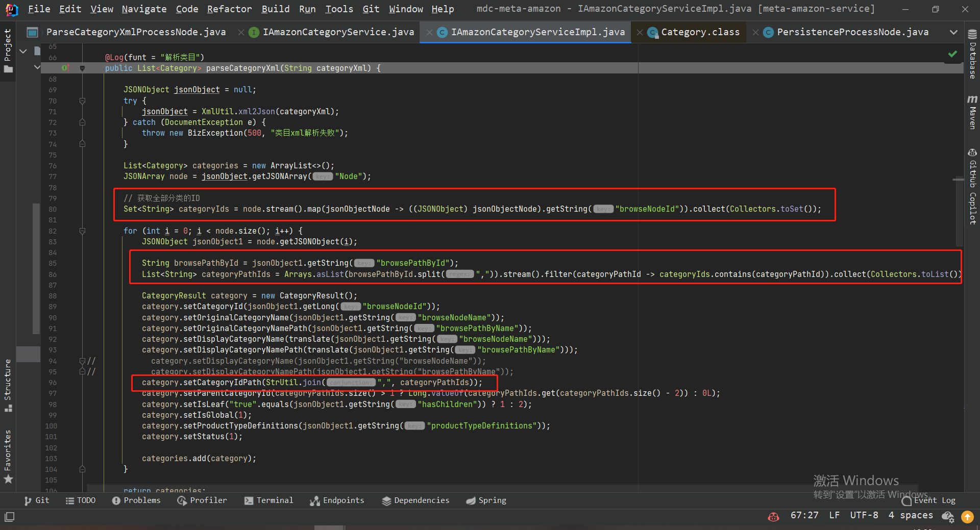980x530 pixels.
Task: Open the Refactor menu
Action: (229, 9)
